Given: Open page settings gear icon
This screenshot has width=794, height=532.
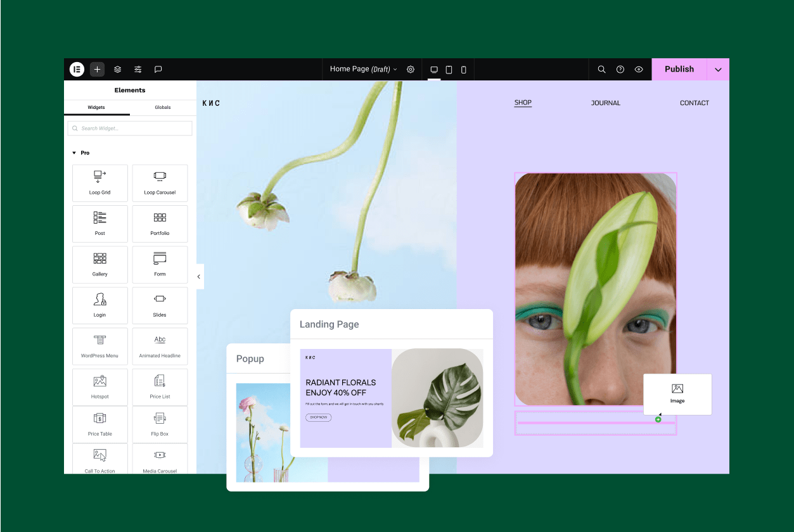Looking at the screenshot, I should tap(411, 69).
